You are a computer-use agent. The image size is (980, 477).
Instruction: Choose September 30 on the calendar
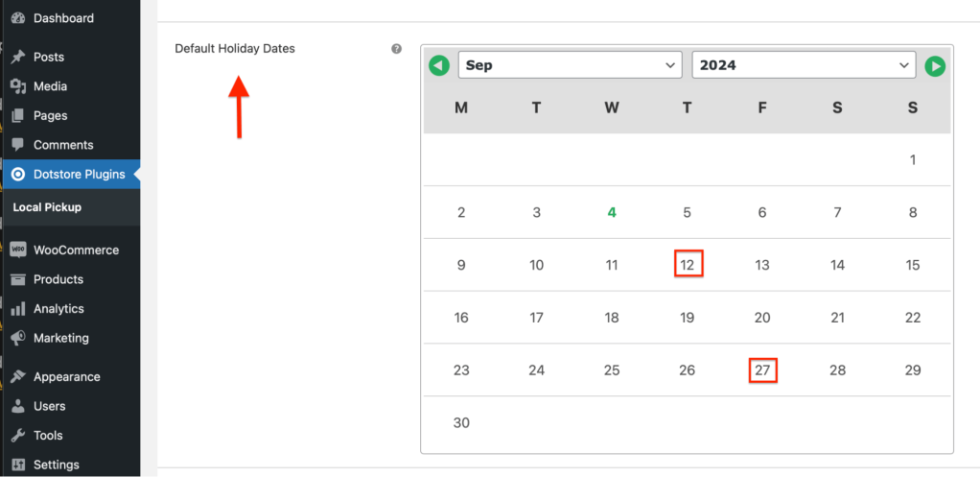click(x=461, y=423)
